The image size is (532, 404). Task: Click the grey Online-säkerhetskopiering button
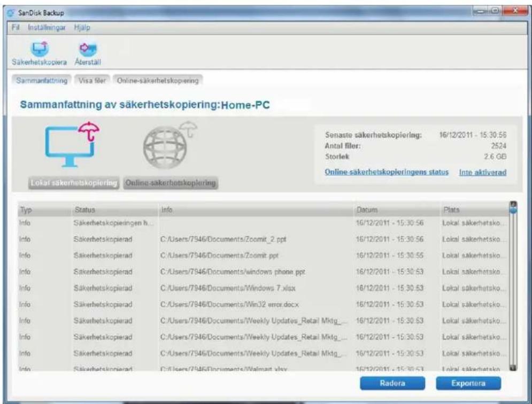(171, 183)
